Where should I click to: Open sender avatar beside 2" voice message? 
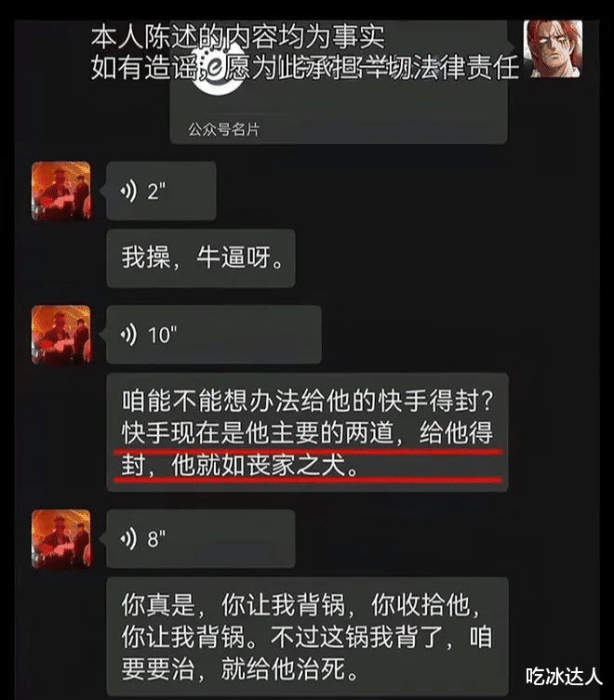pyautogui.click(x=61, y=192)
